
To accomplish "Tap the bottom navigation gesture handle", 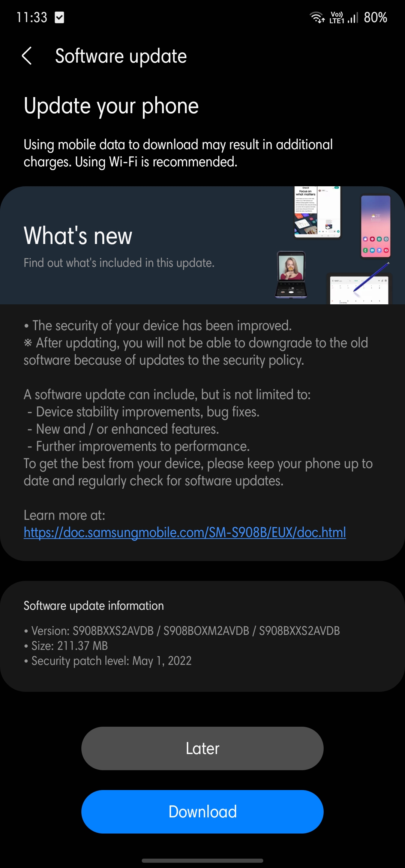I will pos(202,861).
